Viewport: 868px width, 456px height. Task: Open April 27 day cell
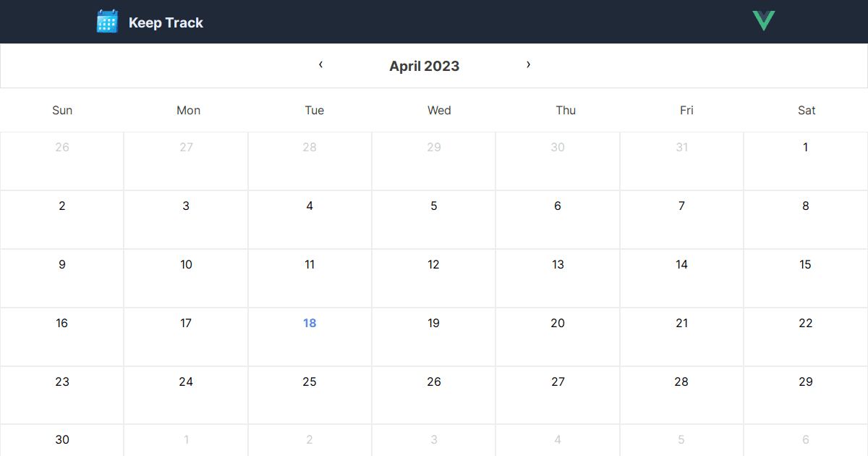pyautogui.click(x=558, y=395)
